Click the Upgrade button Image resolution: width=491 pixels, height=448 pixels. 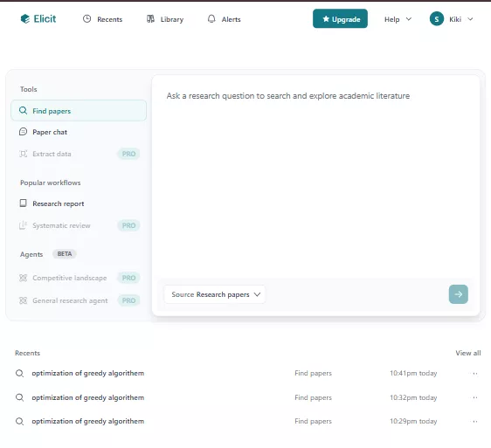[x=340, y=19]
